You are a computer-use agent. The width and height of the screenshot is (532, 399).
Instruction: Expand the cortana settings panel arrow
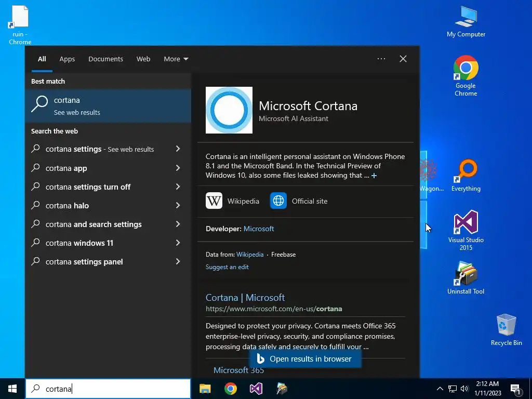coord(178,261)
